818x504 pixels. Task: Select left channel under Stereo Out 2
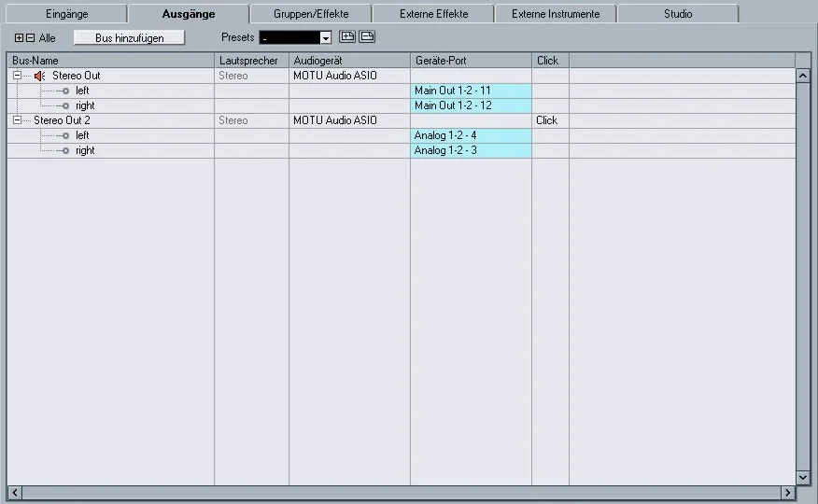[82, 135]
